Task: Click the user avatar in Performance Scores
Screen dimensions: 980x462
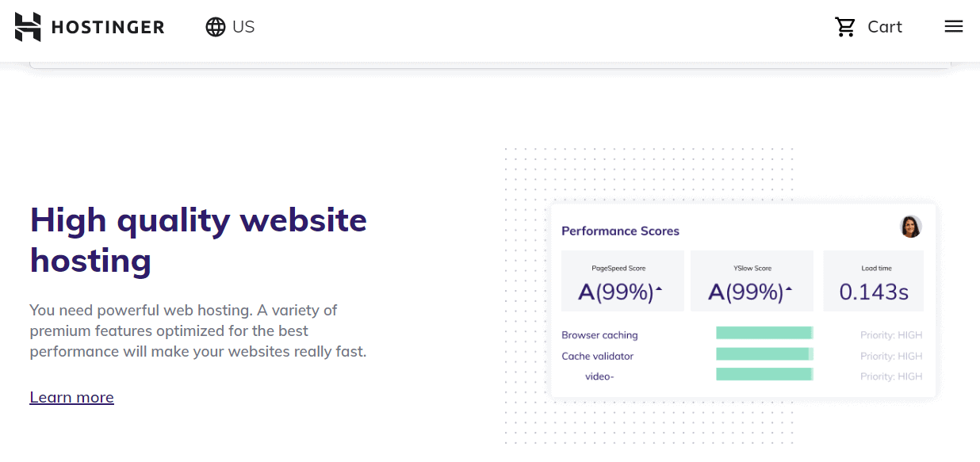Action: tap(911, 227)
